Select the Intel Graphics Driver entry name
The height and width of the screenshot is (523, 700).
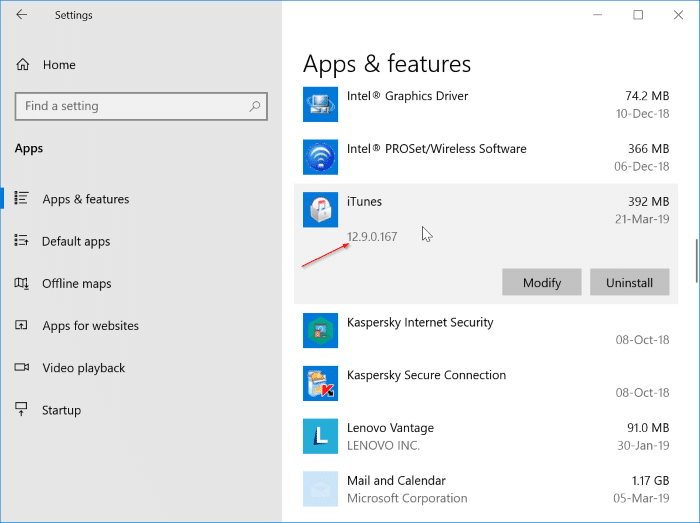[x=407, y=96]
